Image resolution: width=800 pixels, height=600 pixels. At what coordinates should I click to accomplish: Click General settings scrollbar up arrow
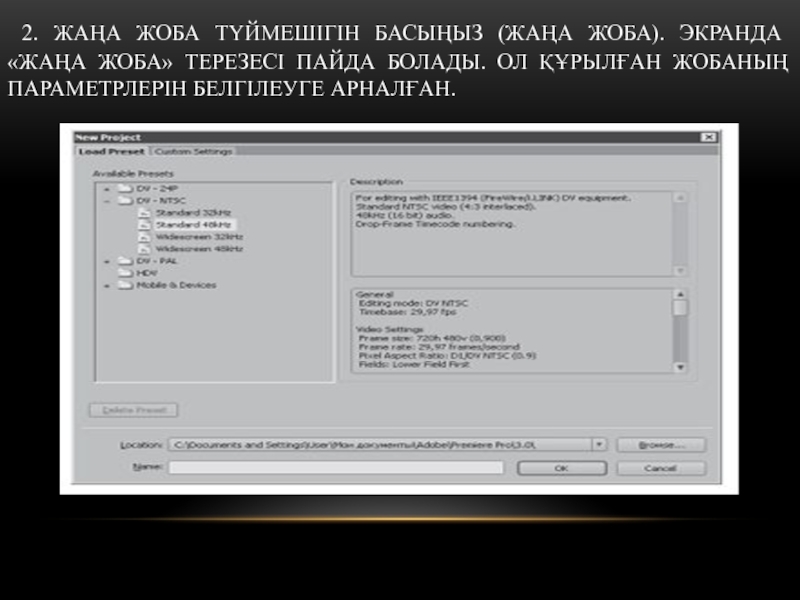tap(680, 294)
